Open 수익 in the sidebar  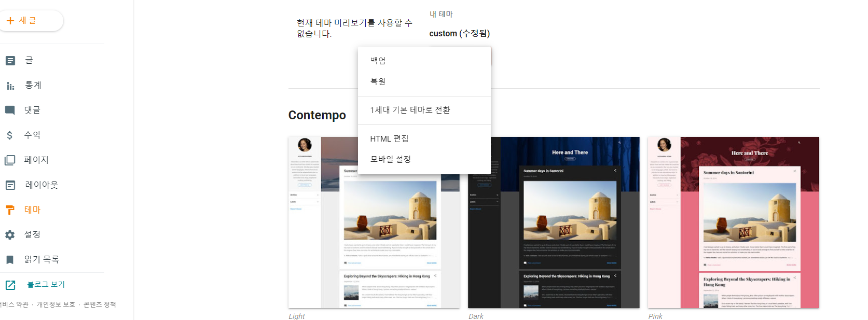click(32, 135)
